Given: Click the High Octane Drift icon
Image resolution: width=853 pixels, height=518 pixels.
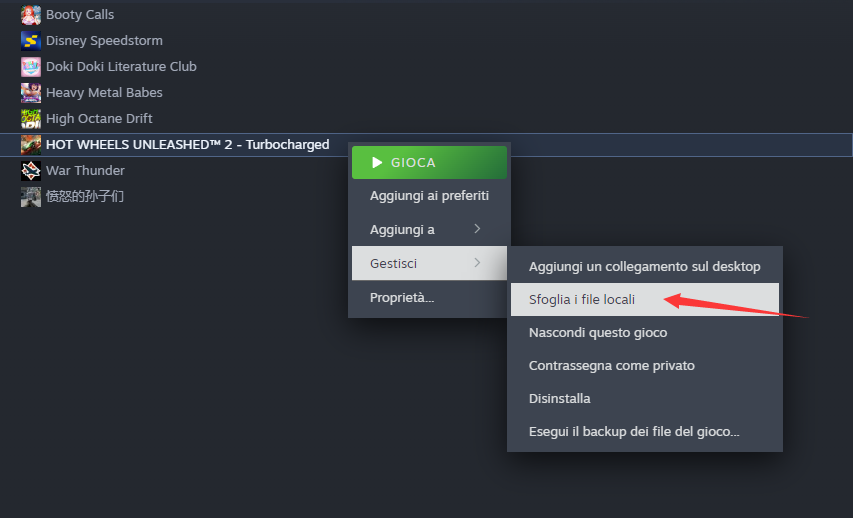Looking at the screenshot, I should (x=31, y=119).
